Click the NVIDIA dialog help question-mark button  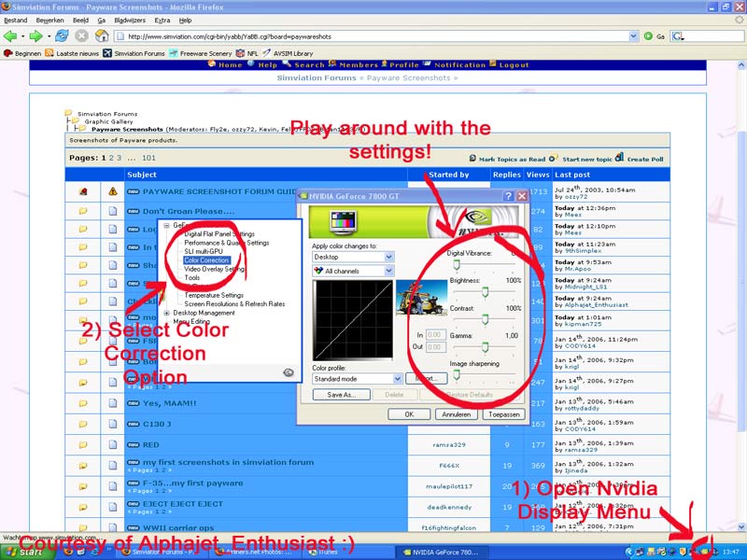pos(508,196)
